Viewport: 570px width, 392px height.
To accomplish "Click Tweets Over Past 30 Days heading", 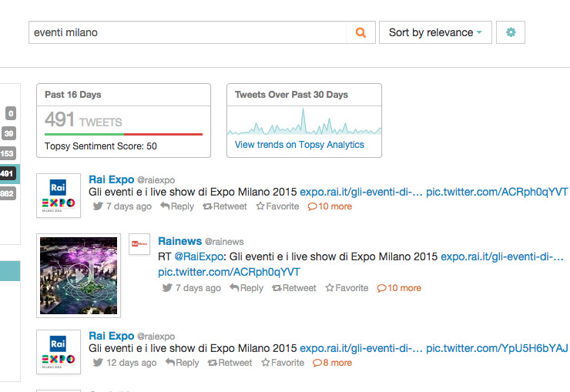I will [291, 95].
